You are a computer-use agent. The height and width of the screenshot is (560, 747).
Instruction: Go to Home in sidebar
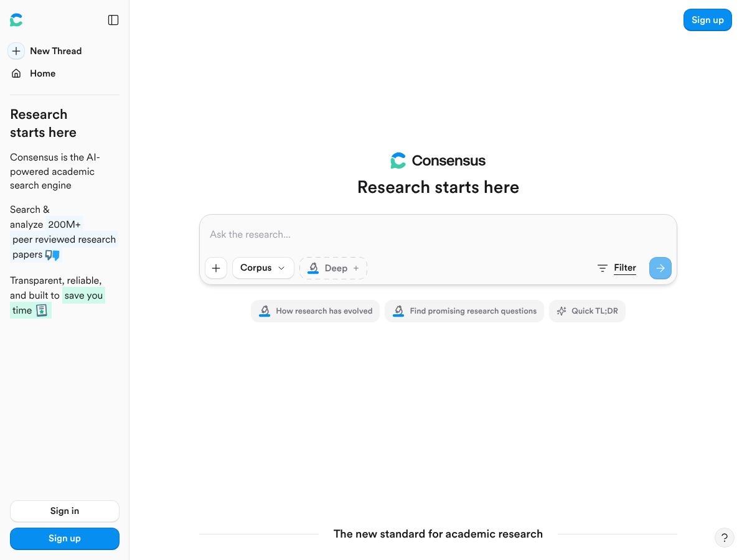(42, 73)
